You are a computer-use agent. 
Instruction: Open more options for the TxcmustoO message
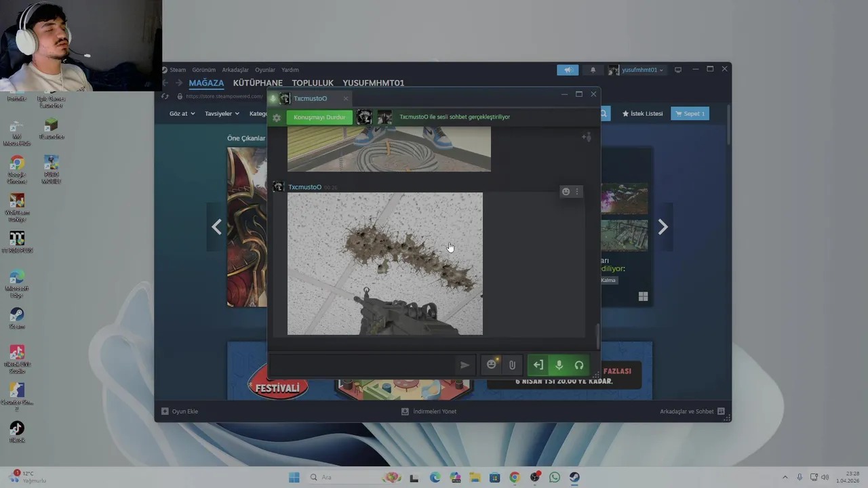[577, 192]
